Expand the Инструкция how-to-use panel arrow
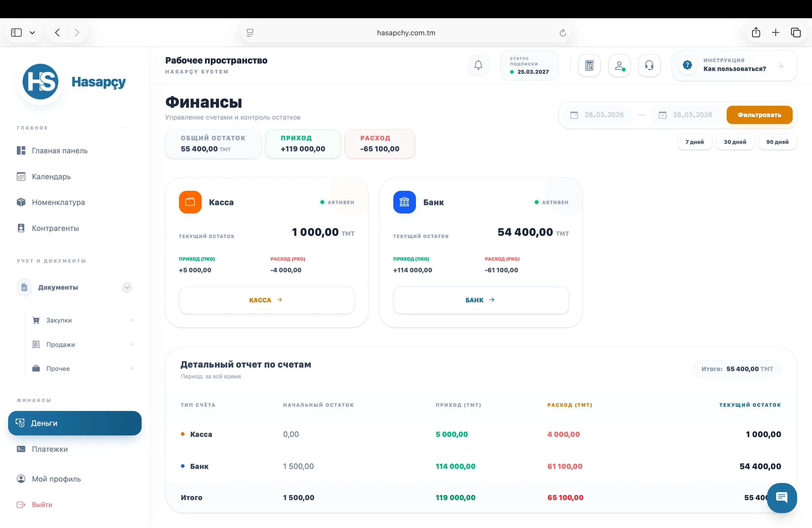 coord(781,65)
